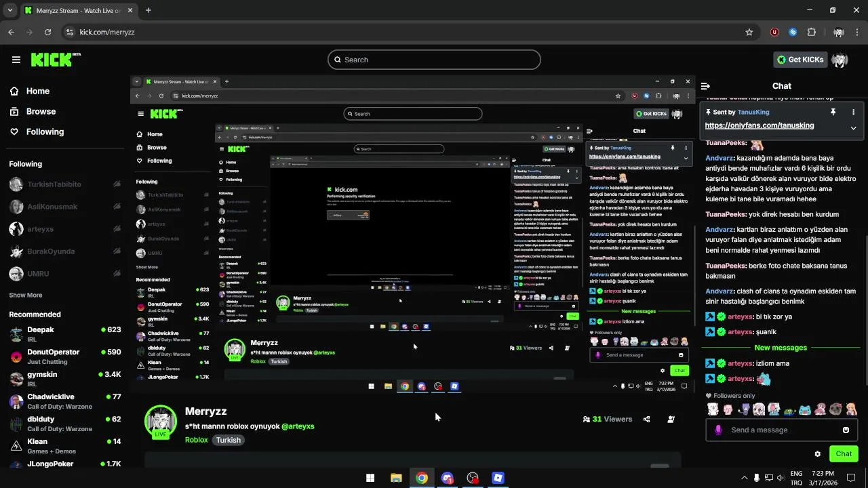Open Chadwicklive's recommended channel
This screenshot has width=868, height=488.
tap(65, 401)
